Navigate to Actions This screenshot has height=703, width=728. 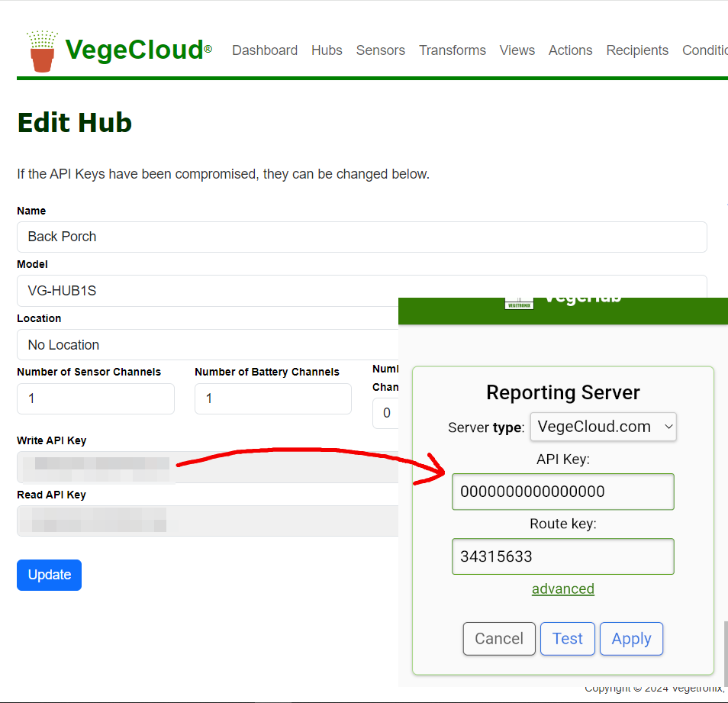click(570, 50)
